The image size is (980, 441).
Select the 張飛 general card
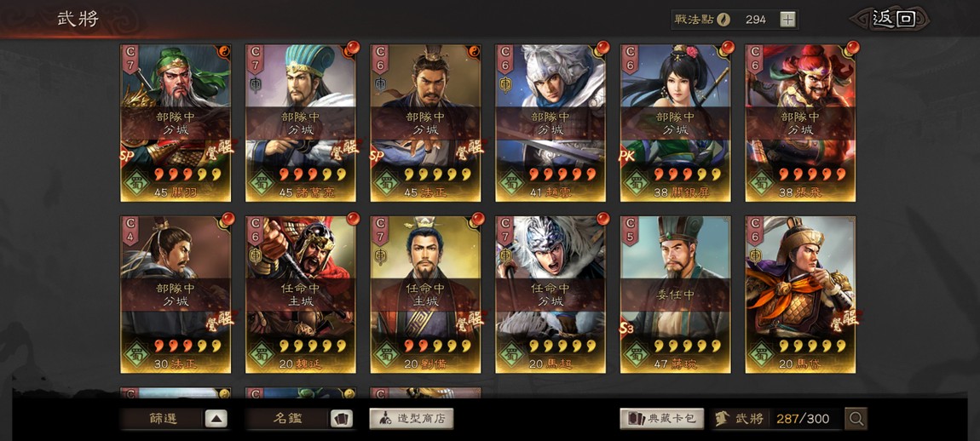[x=801, y=123]
